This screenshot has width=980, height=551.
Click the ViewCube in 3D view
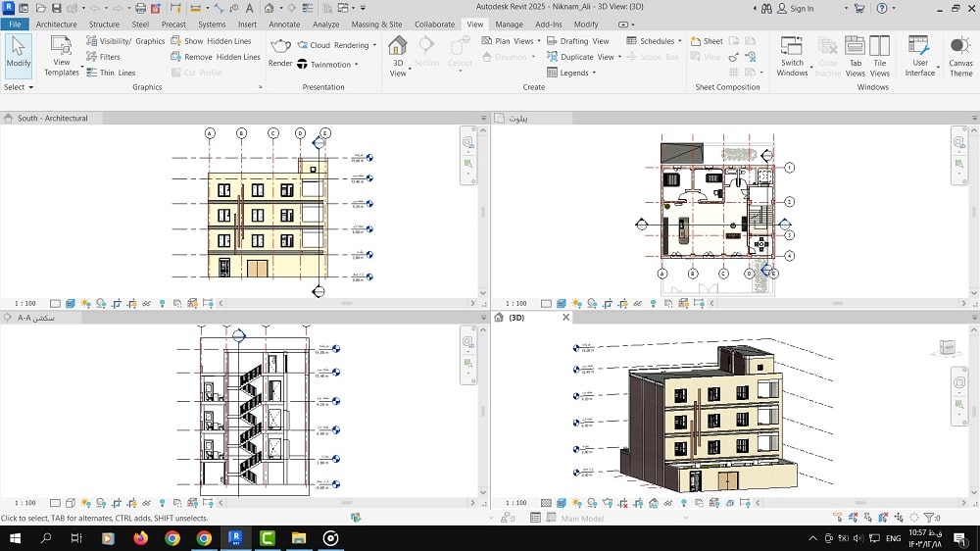[949, 347]
